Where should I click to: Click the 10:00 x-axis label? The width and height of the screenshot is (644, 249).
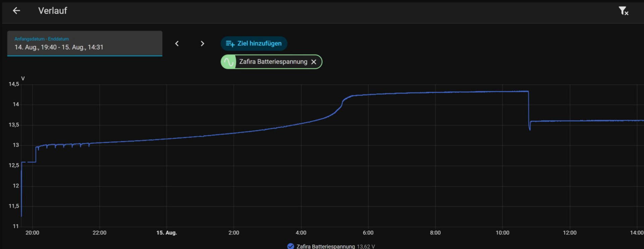[502, 233]
